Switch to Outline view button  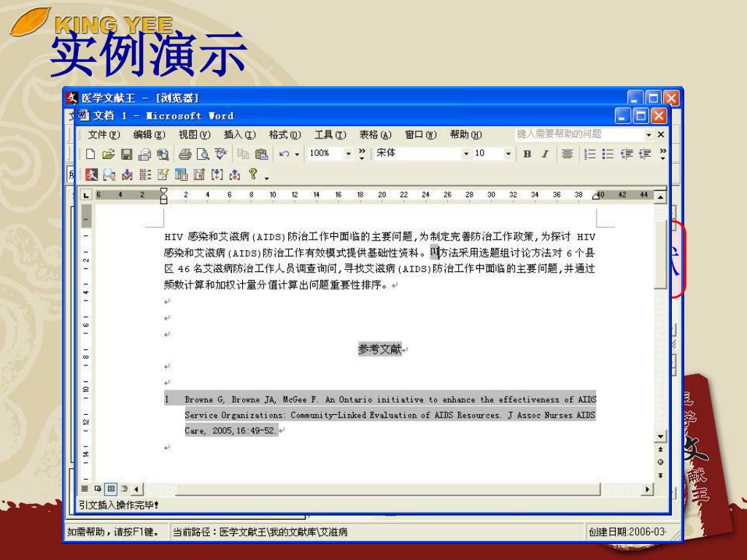(124, 489)
